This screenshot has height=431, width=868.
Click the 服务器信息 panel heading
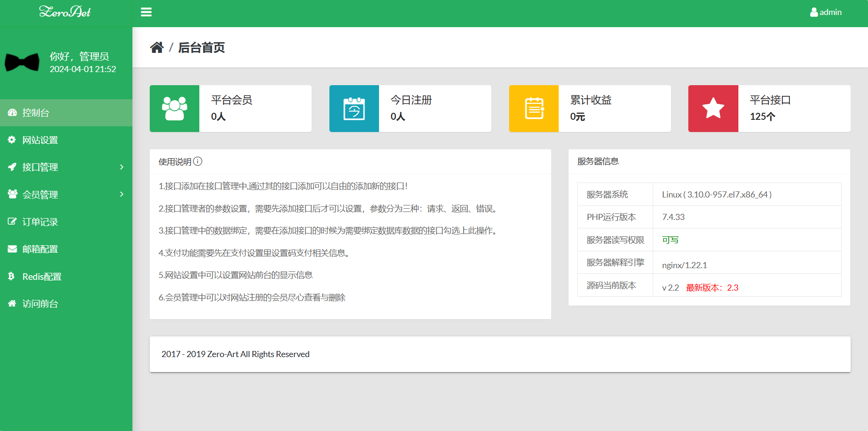point(598,161)
